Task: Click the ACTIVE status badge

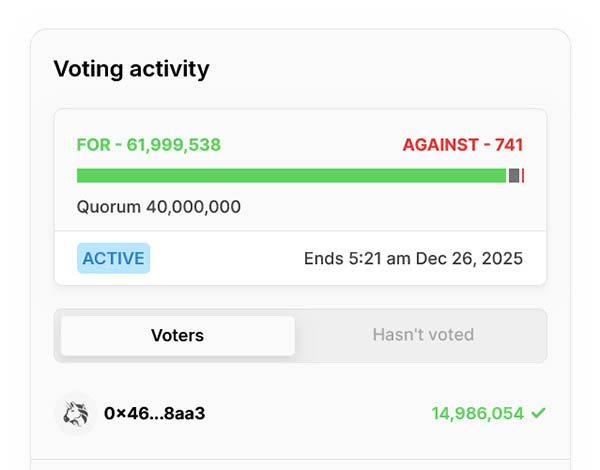Action: point(113,258)
